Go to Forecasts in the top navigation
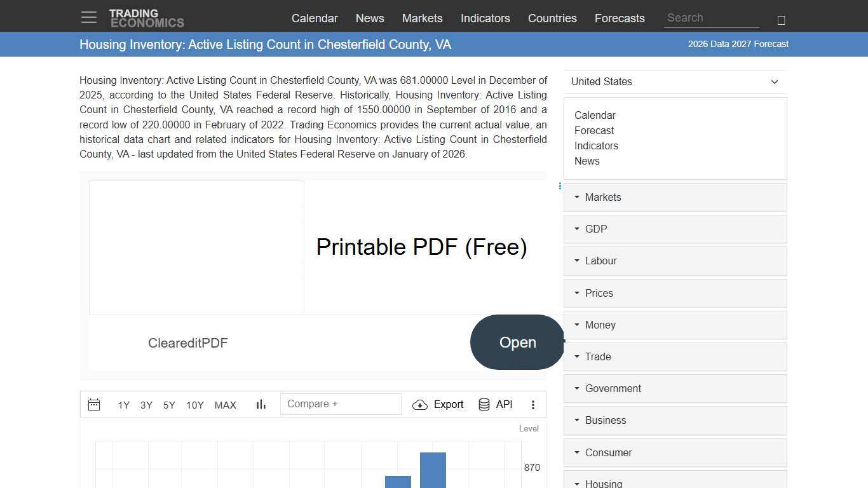 [x=619, y=18]
